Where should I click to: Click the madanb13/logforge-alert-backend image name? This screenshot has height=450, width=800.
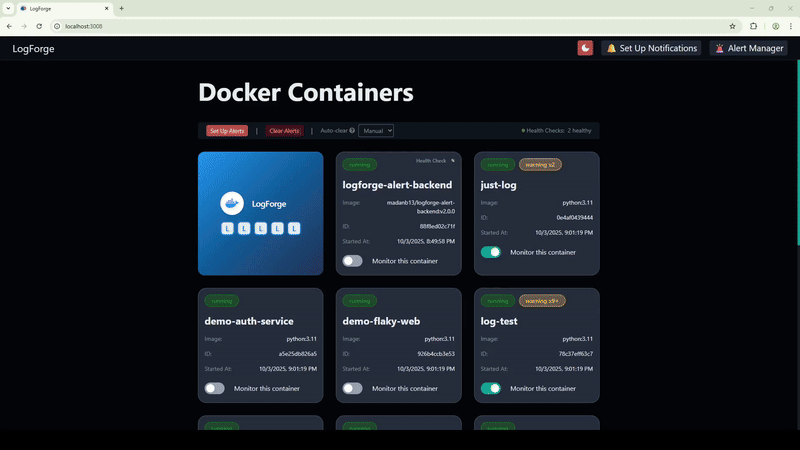pos(421,207)
